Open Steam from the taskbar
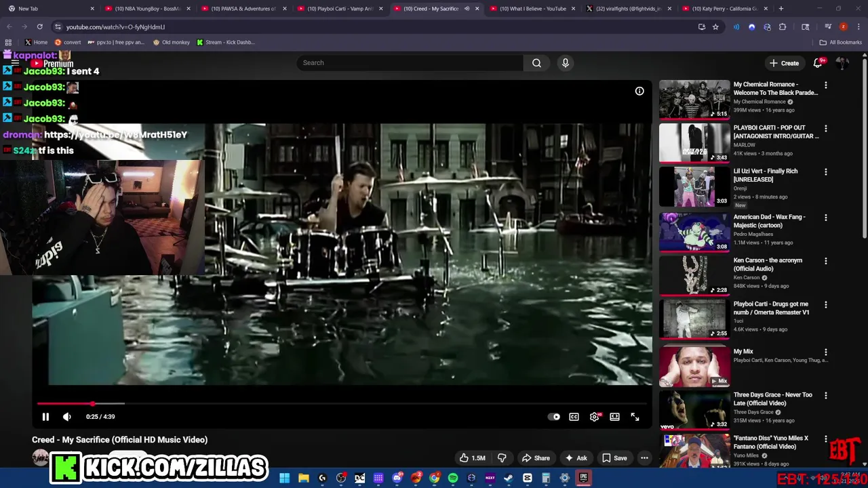This screenshot has height=488, width=868. point(509,479)
